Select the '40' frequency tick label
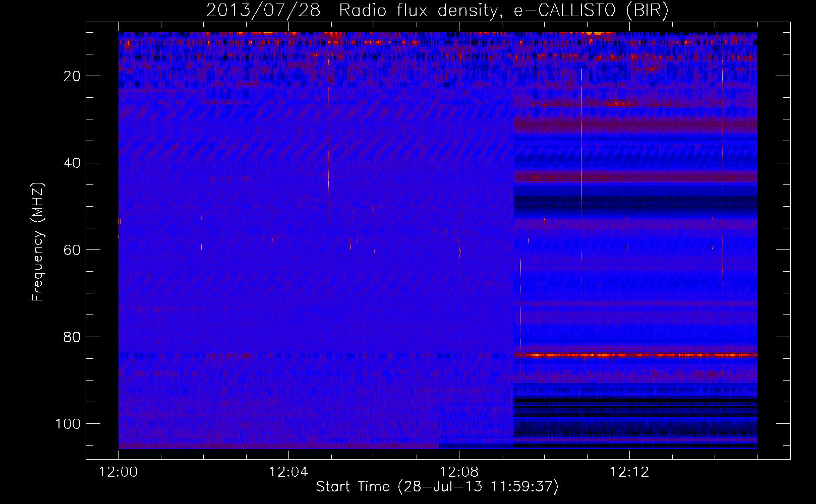This screenshot has width=816, height=504. coord(73,163)
